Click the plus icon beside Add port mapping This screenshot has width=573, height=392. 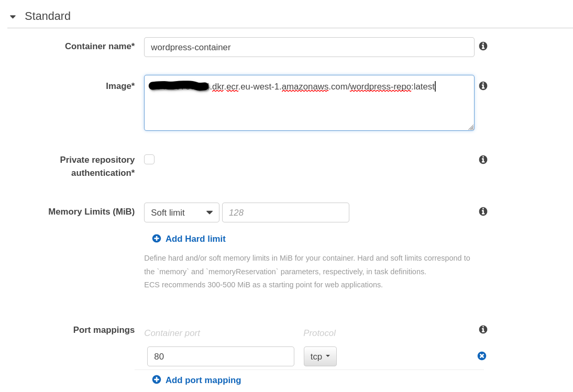point(157,380)
